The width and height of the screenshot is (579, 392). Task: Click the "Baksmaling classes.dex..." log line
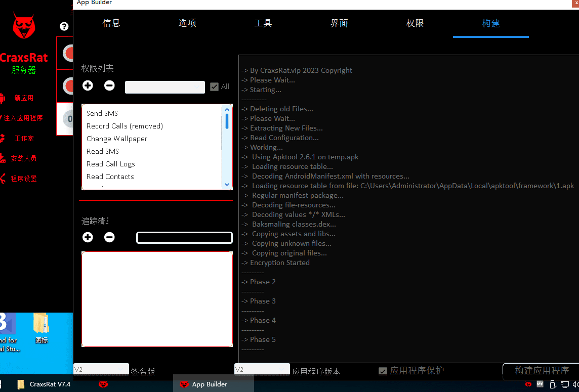(x=289, y=224)
